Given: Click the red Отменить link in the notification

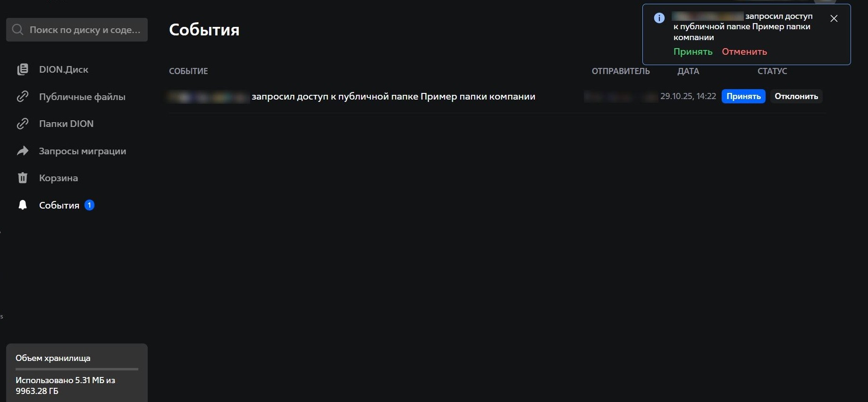Looking at the screenshot, I should tap(744, 52).
